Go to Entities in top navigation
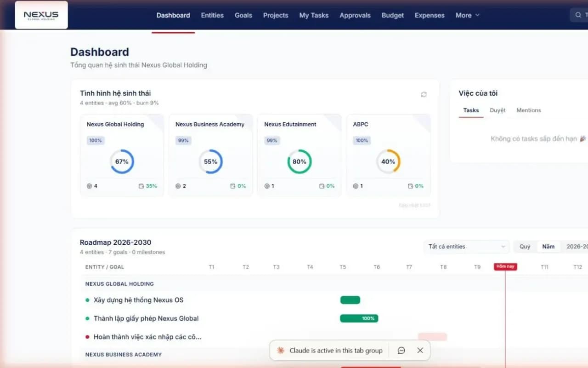The height and width of the screenshot is (368, 588). pyautogui.click(x=212, y=15)
